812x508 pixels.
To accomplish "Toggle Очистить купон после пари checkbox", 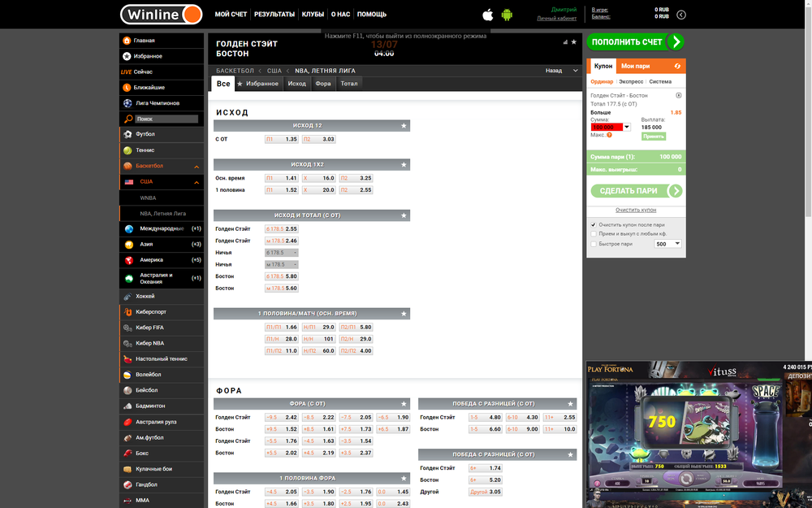I will pyautogui.click(x=594, y=225).
